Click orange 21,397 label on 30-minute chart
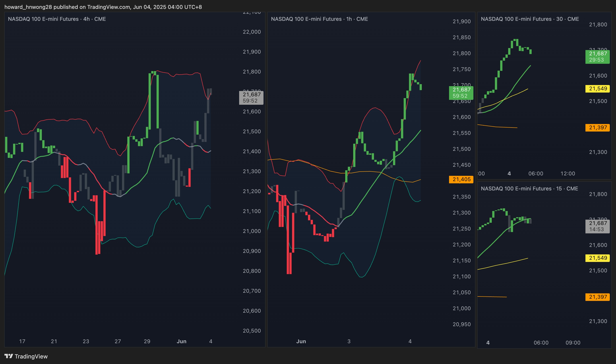 pyautogui.click(x=597, y=128)
